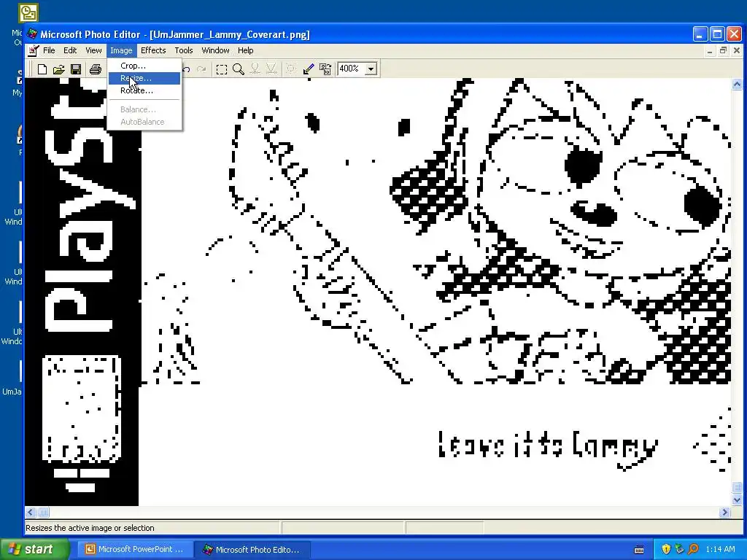Screen dimensions: 747x560
Task: Minimize the document window with inner minimize button
Action: (710, 50)
